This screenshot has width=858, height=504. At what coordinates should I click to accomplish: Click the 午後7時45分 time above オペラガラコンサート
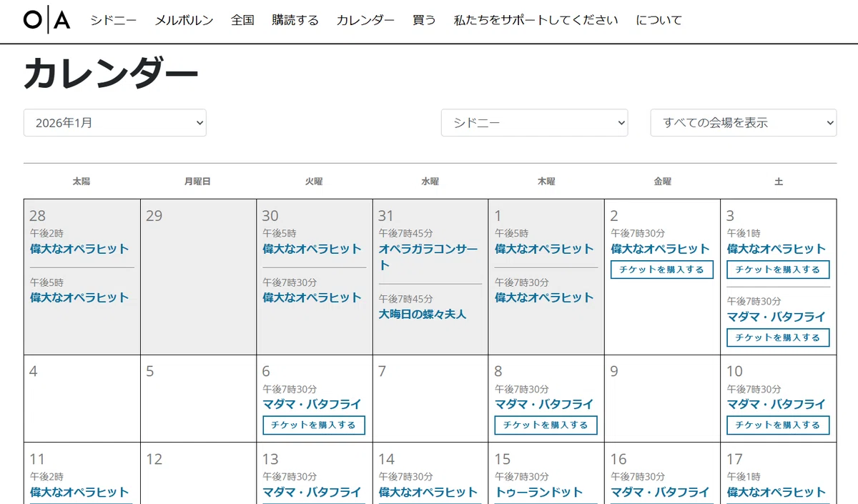405,233
